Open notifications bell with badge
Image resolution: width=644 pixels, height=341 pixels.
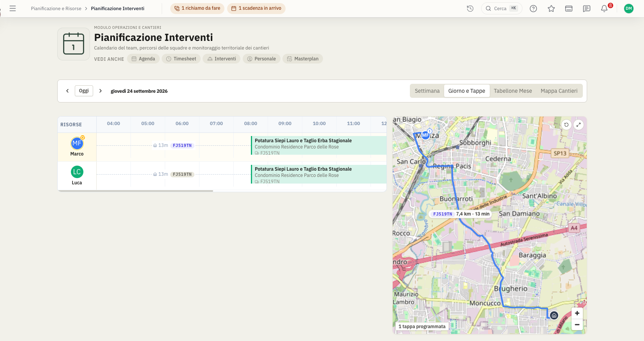point(604,8)
